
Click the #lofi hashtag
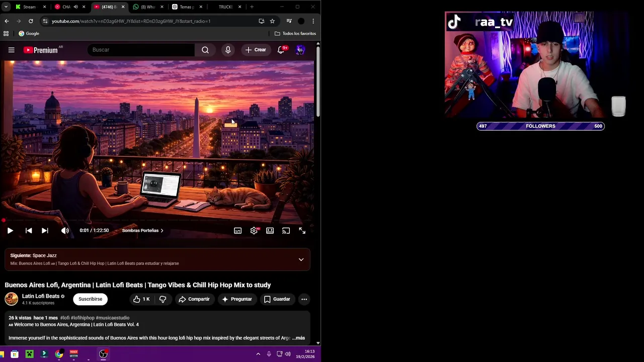pyautogui.click(x=65, y=318)
